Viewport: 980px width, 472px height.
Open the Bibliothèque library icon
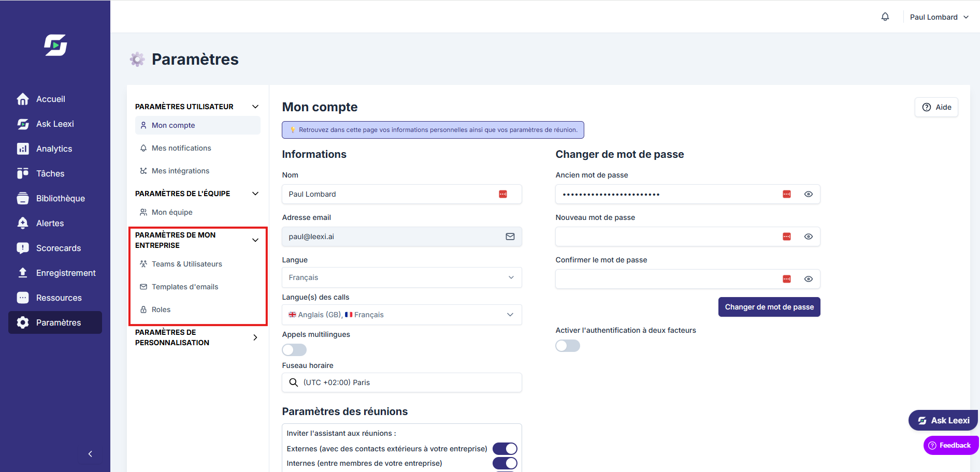(23, 198)
